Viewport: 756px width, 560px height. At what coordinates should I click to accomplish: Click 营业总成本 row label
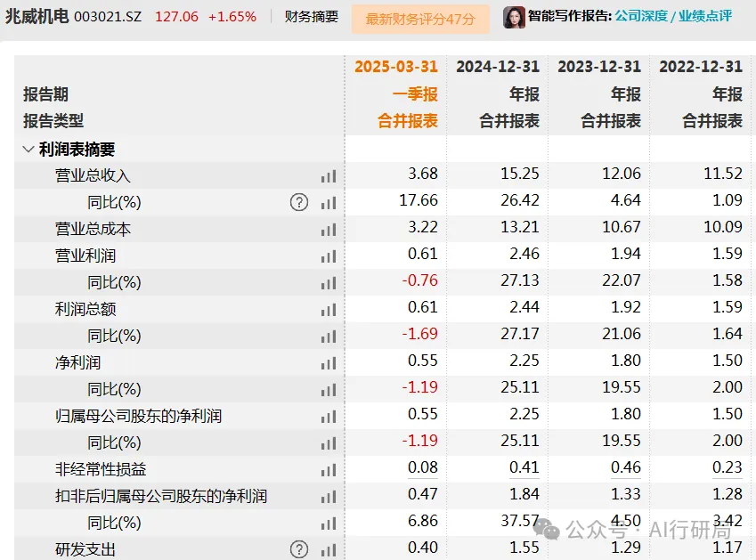93,229
